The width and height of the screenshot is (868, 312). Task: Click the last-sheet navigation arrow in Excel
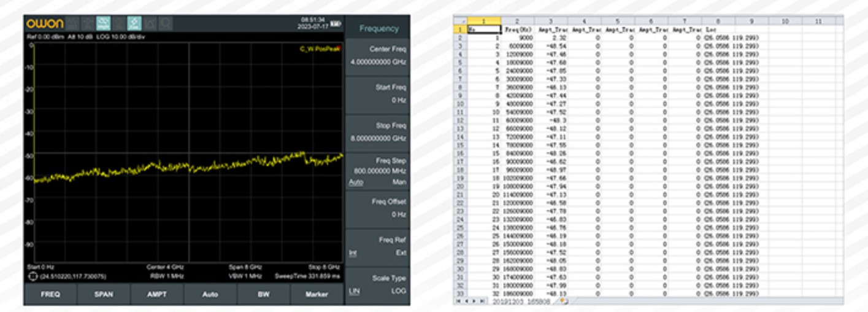482,301
